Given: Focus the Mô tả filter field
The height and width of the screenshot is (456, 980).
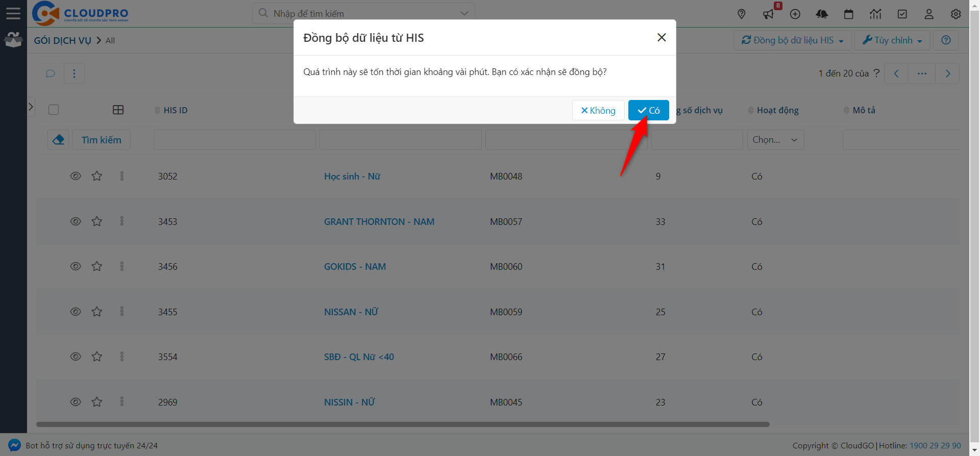Looking at the screenshot, I should [x=901, y=140].
